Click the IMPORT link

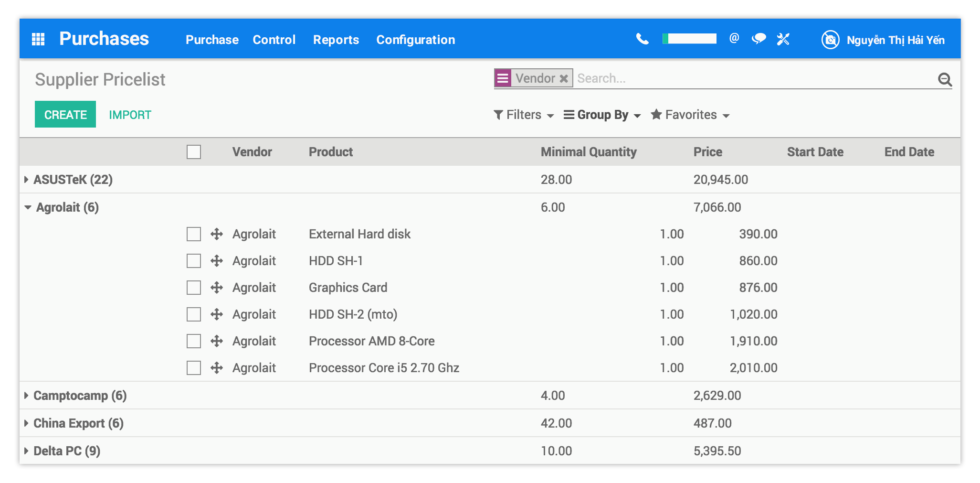(x=130, y=114)
